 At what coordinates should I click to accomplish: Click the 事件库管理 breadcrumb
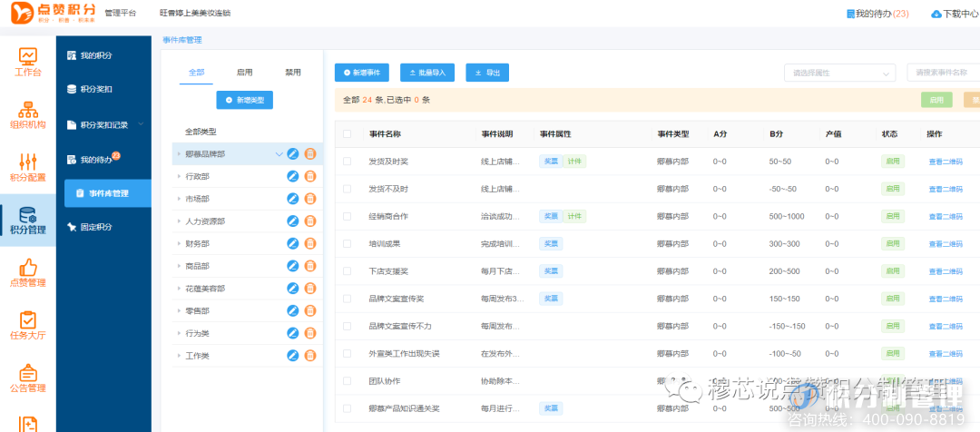pyautogui.click(x=181, y=40)
